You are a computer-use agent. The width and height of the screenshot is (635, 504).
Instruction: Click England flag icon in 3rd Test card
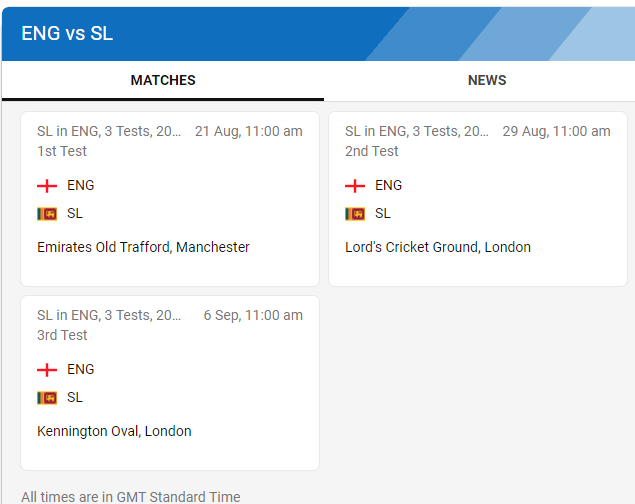pyautogui.click(x=47, y=370)
